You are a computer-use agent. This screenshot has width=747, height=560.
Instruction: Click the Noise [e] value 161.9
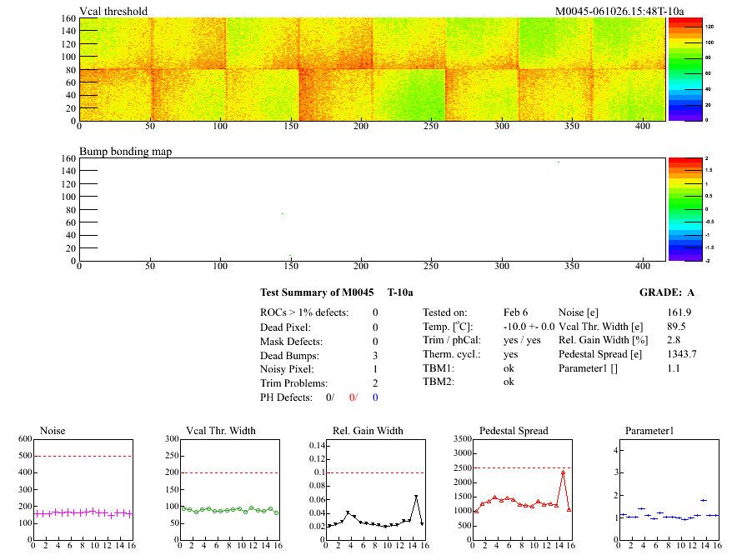tap(680, 312)
